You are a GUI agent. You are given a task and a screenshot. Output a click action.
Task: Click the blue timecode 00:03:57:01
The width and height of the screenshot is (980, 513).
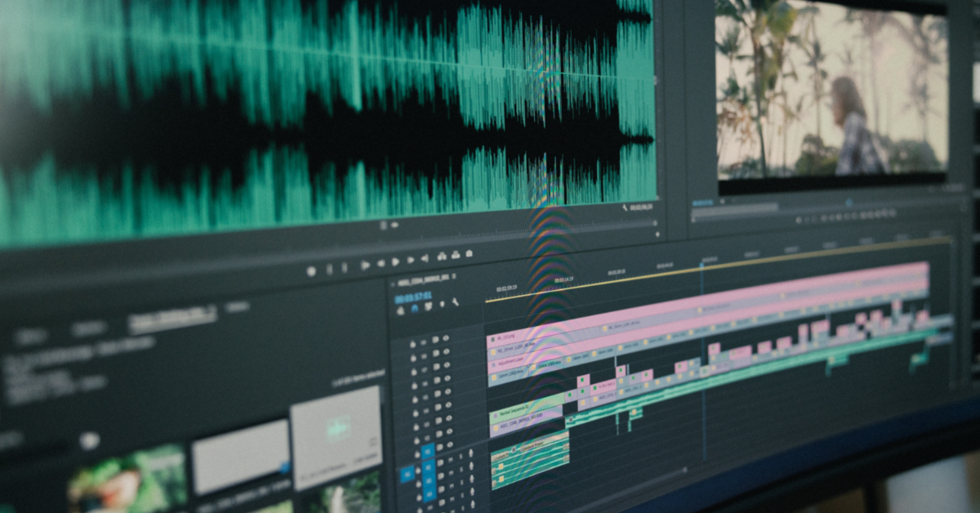pyautogui.click(x=412, y=297)
